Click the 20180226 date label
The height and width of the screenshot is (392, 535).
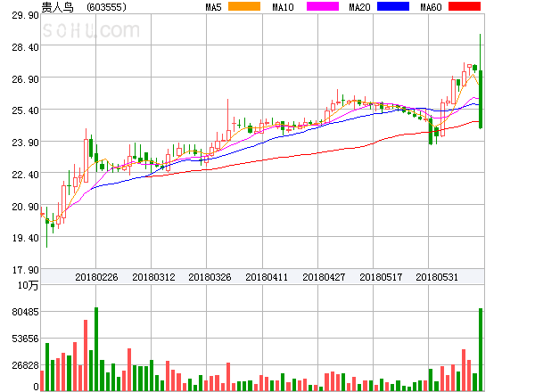[x=96, y=277]
